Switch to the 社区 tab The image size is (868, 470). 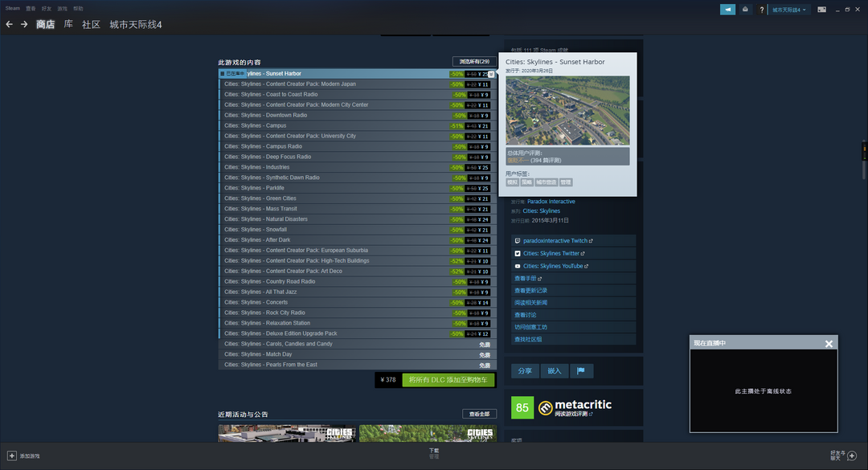(91, 24)
